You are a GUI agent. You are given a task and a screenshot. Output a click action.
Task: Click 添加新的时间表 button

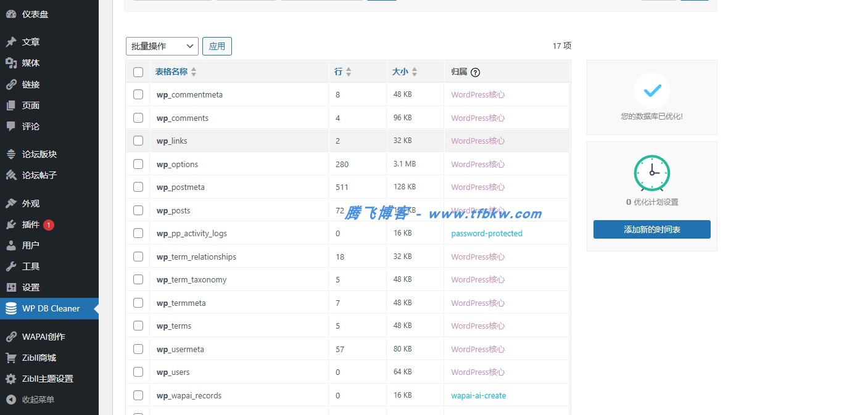(x=652, y=229)
